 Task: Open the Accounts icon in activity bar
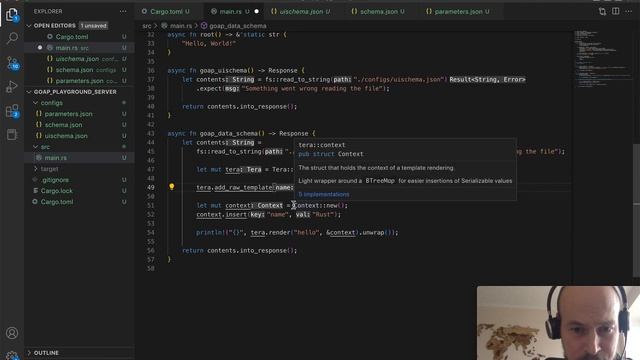(12, 333)
